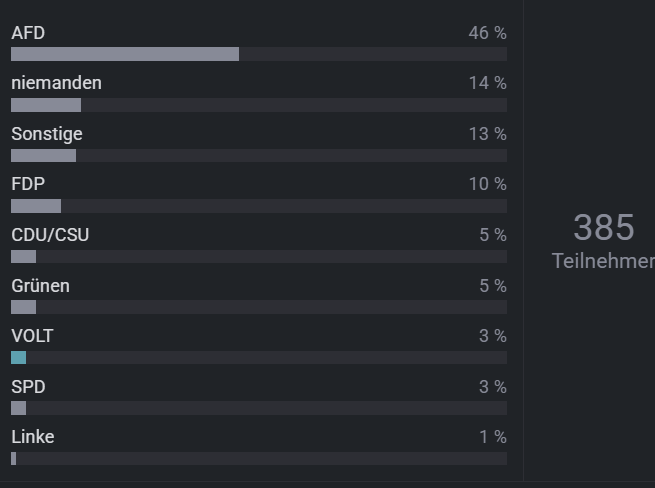Pick the CDU/CSU poll answer
This screenshot has height=488, width=655.
coord(50,235)
